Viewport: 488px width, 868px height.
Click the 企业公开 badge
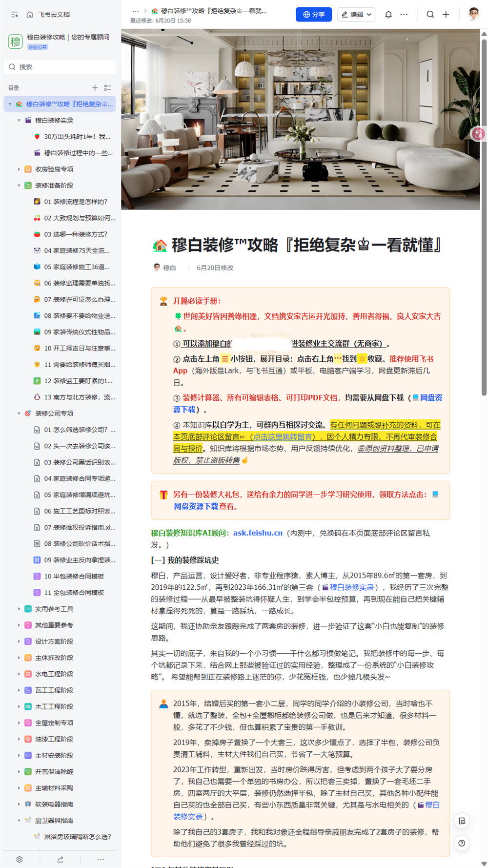tap(38, 47)
